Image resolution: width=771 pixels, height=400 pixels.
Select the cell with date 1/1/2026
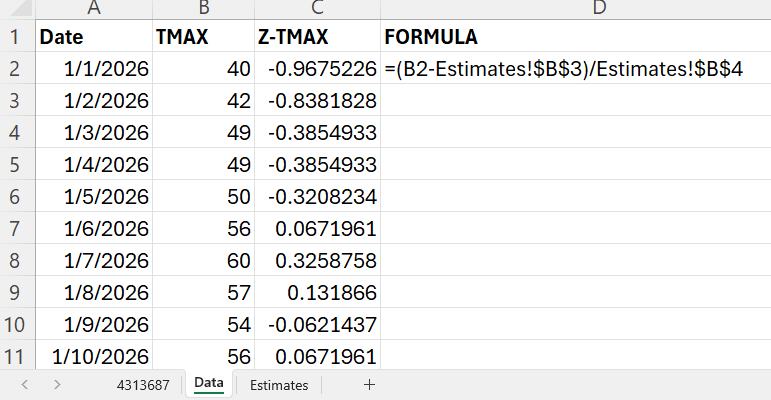[94, 68]
